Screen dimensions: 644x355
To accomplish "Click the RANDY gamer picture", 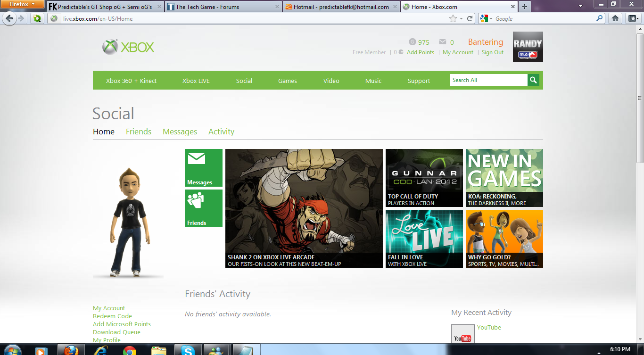I will coord(528,47).
